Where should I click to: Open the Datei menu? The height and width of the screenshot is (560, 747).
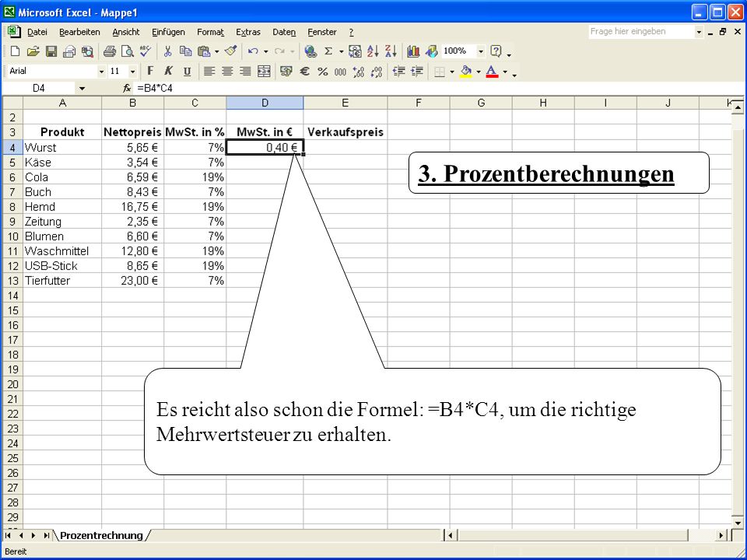pyautogui.click(x=37, y=32)
